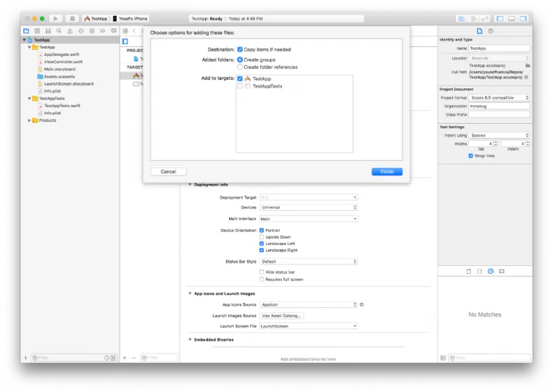
Task: Switch to the Version editor
Action: click(x=486, y=19)
